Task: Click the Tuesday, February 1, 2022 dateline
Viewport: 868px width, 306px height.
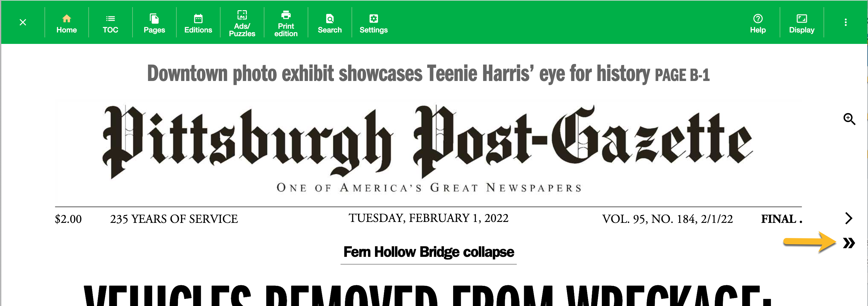Action: (428, 218)
